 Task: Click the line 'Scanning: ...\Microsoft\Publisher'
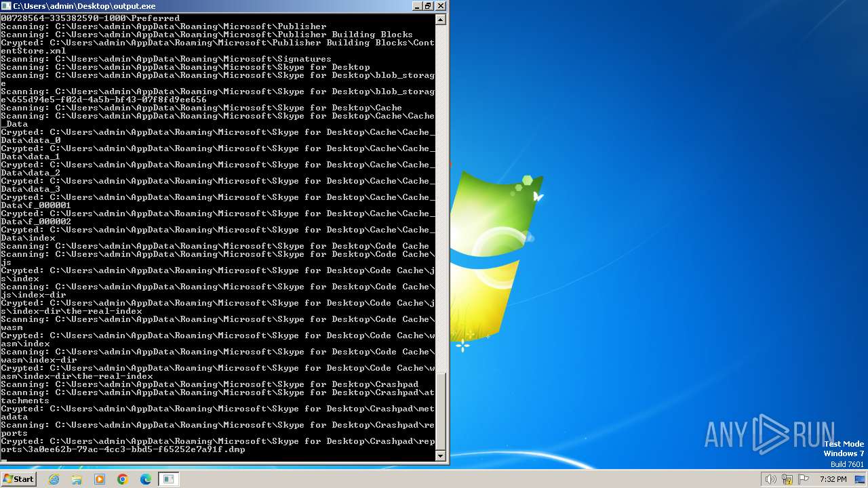pyautogui.click(x=163, y=26)
